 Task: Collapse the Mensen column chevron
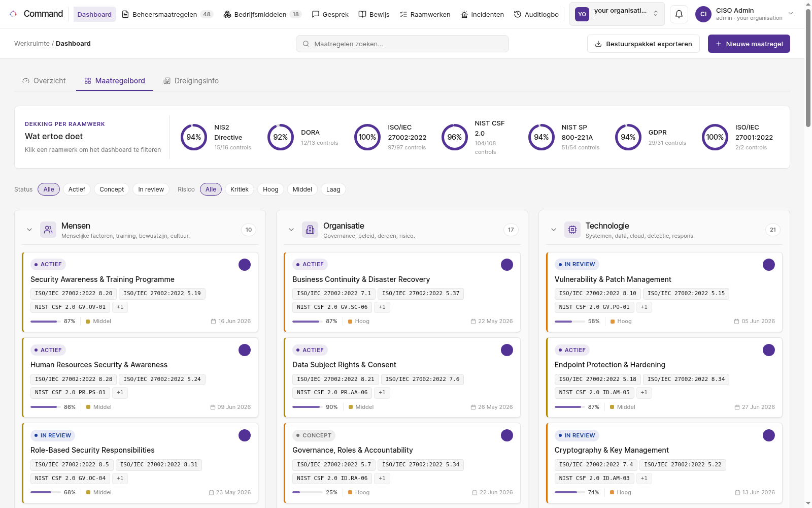click(x=29, y=230)
